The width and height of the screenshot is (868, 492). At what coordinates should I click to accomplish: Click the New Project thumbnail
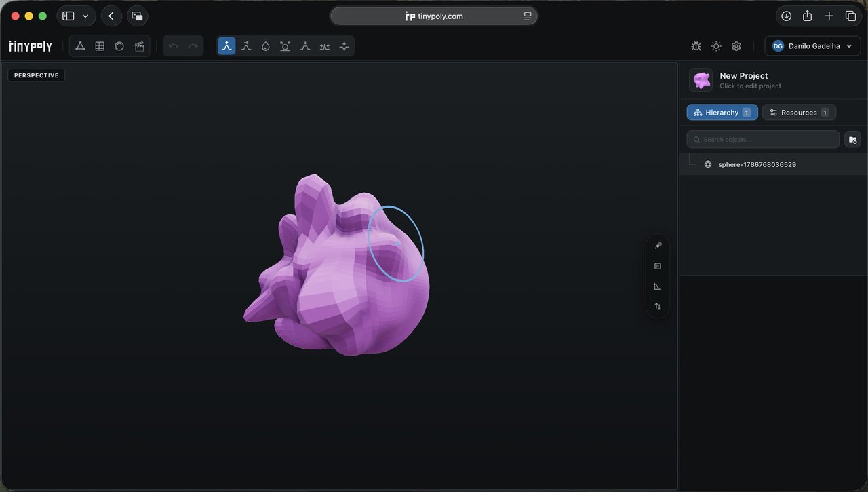click(701, 80)
